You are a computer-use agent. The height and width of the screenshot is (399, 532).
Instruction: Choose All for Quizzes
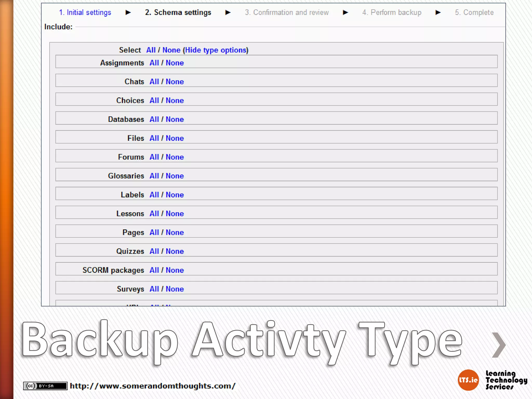click(x=154, y=251)
